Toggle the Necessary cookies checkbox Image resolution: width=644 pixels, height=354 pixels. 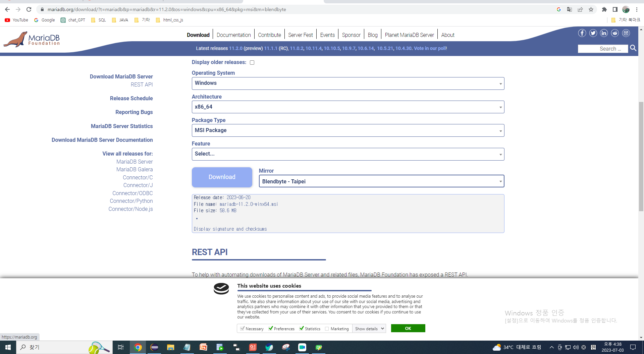[242, 329]
